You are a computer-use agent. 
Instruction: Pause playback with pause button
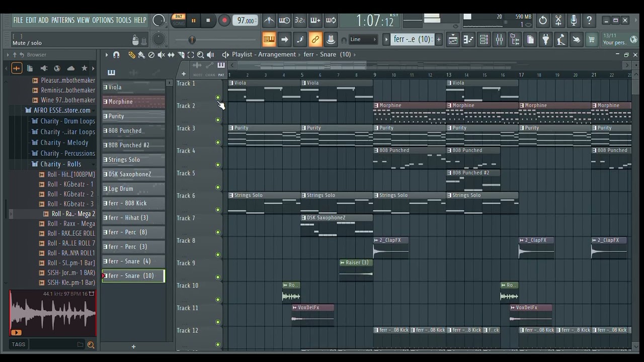pos(193,21)
